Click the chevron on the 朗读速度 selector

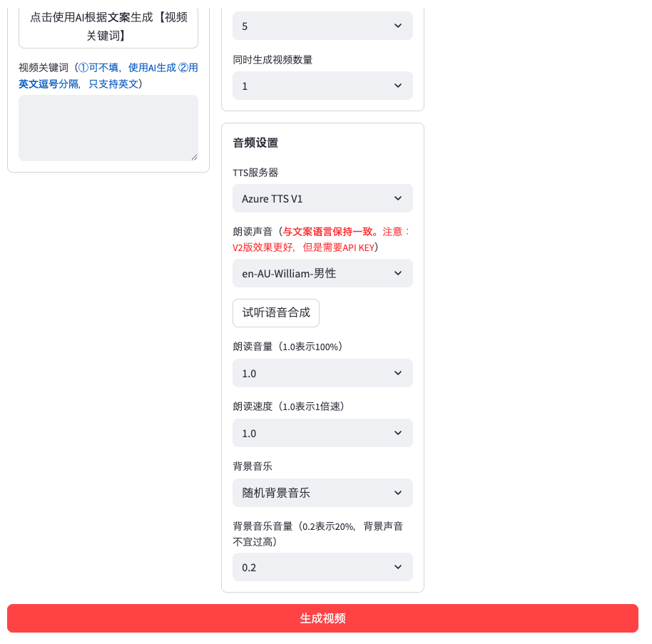click(x=398, y=433)
